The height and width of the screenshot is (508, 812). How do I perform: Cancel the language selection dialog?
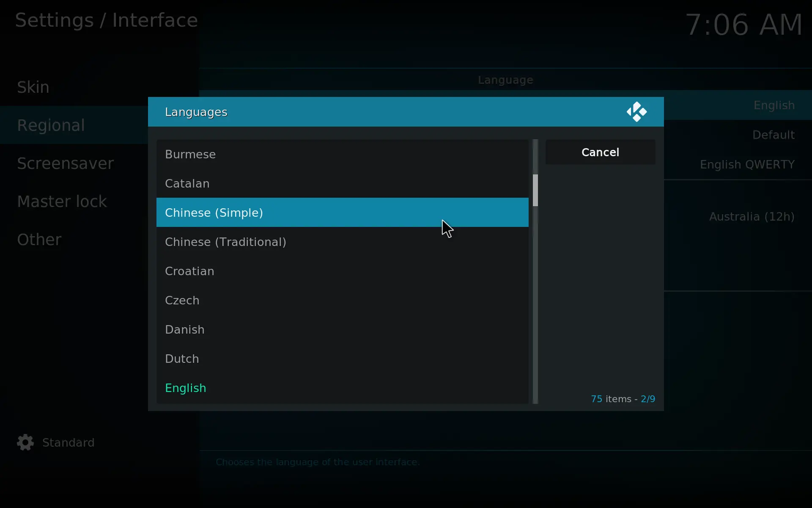[x=601, y=152]
